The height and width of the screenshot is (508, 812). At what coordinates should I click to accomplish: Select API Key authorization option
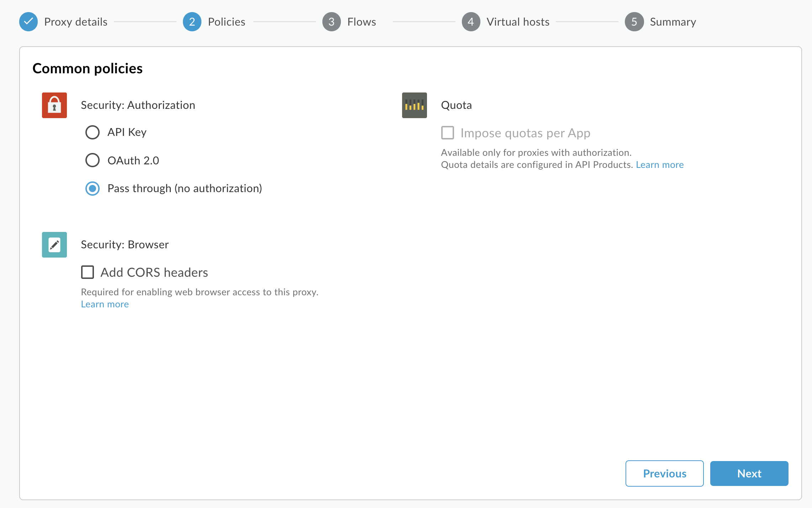93,132
